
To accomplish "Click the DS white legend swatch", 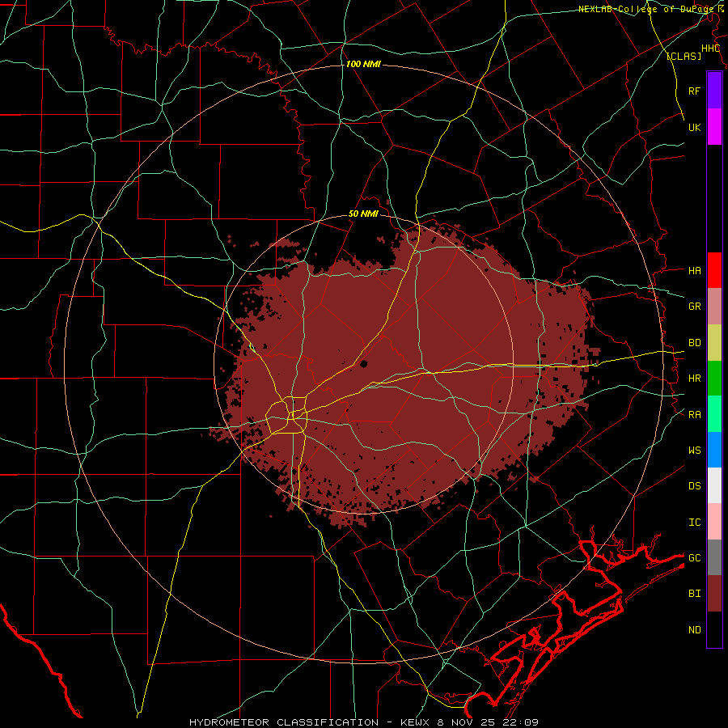I will click(714, 485).
